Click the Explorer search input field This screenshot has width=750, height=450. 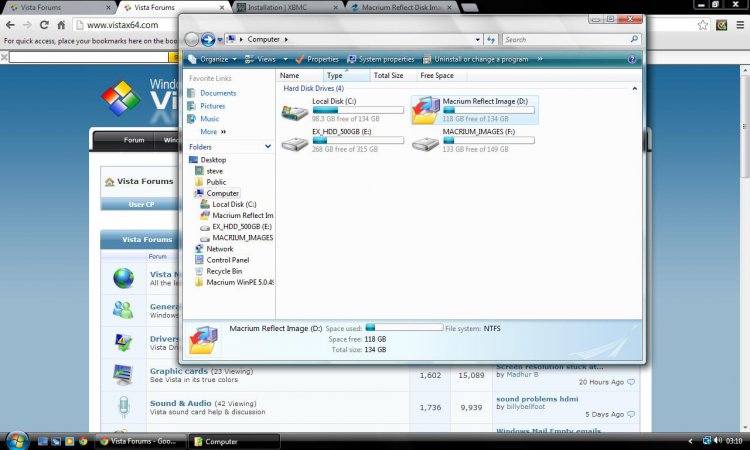(566, 40)
